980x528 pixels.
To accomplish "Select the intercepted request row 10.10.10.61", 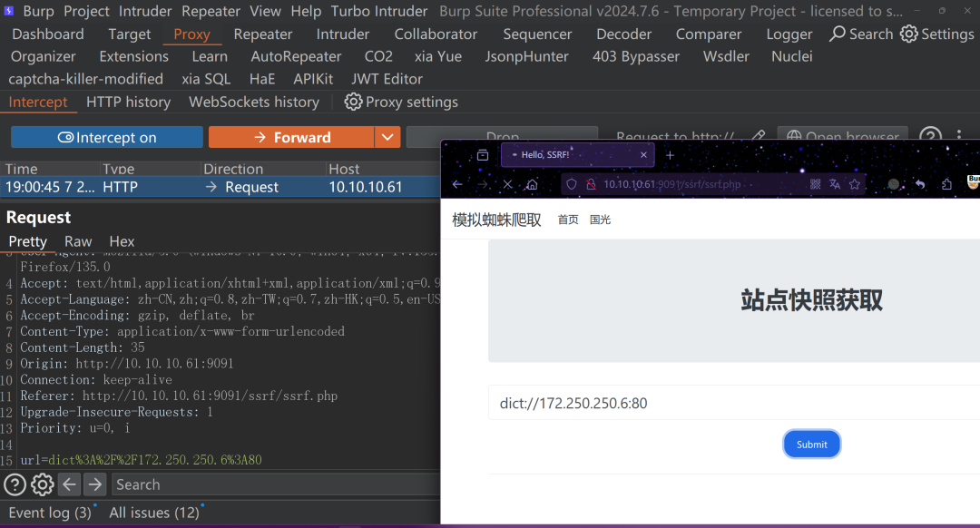I will 220,187.
